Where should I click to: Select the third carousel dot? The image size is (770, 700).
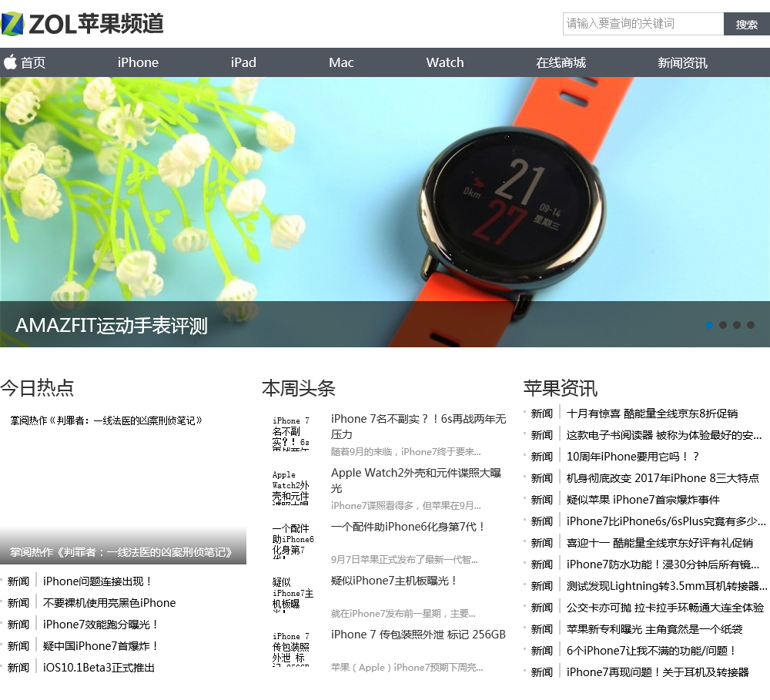(x=737, y=325)
